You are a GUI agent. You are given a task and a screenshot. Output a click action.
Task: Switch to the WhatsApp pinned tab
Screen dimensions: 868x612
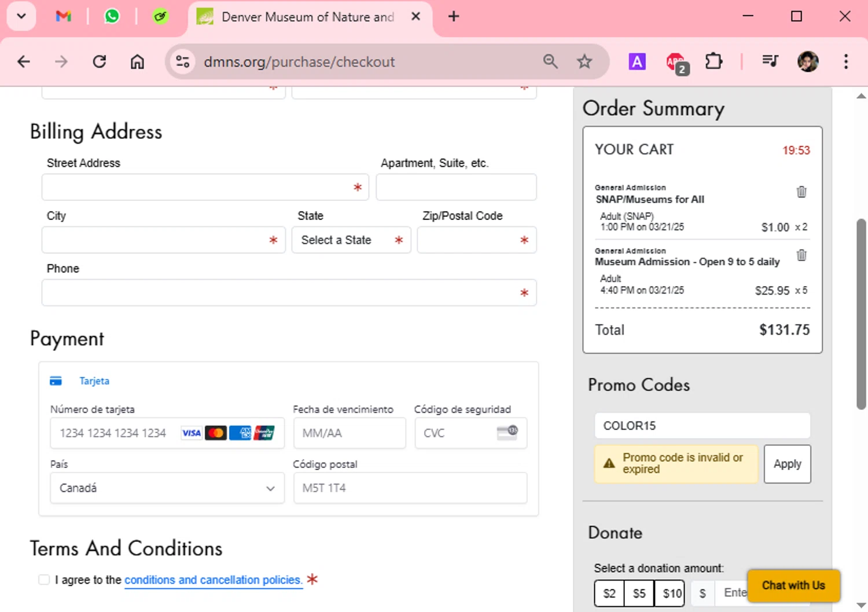click(x=112, y=16)
